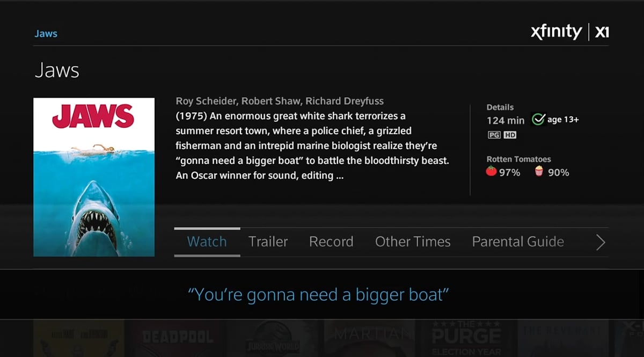Click the Rotten Tomatoes heading

[x=518, y=159]
